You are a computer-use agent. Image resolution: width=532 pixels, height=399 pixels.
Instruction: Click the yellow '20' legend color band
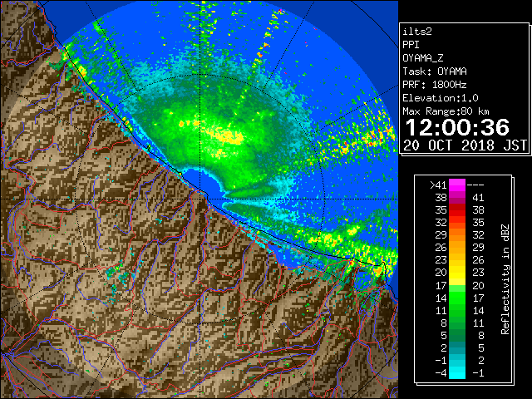point(457,273)
